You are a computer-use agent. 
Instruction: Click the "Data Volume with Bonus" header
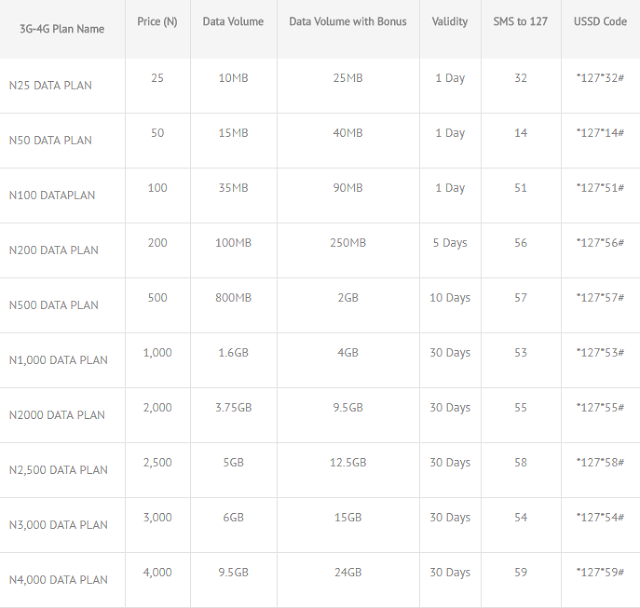pyautogui.click(x=348, y=21)
